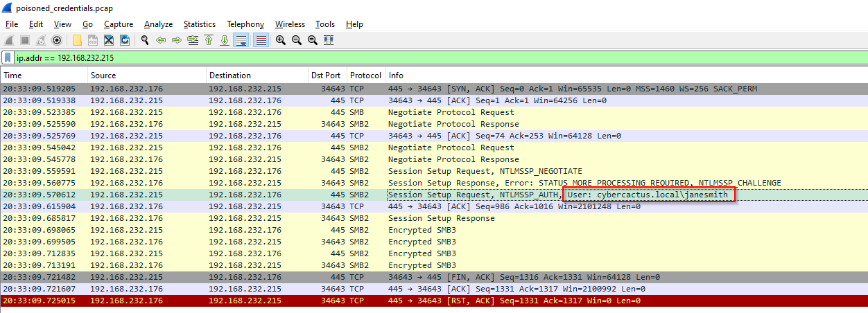Sort by the Dst Port column
Image resolution: width=868 pixels, height=313 pixels.
pyautogui.click(x=327, y=75)
